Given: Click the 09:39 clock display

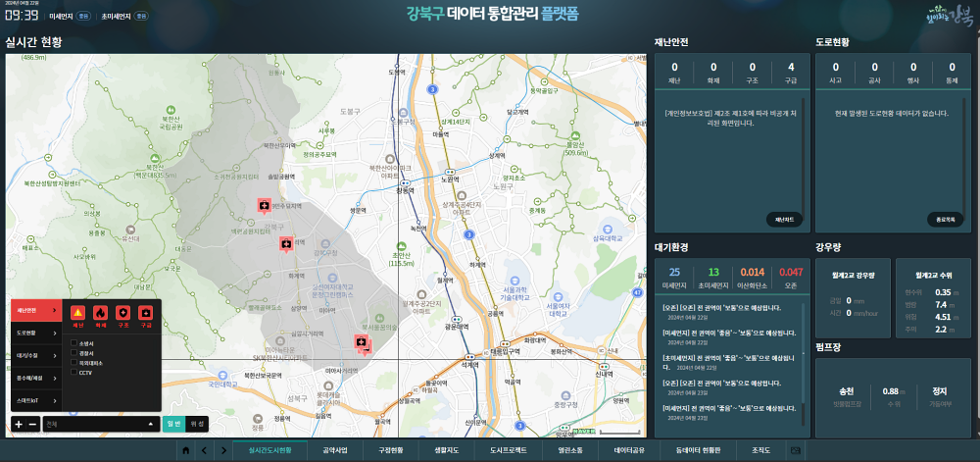Looking at the screenshot, I should [22, 15].
